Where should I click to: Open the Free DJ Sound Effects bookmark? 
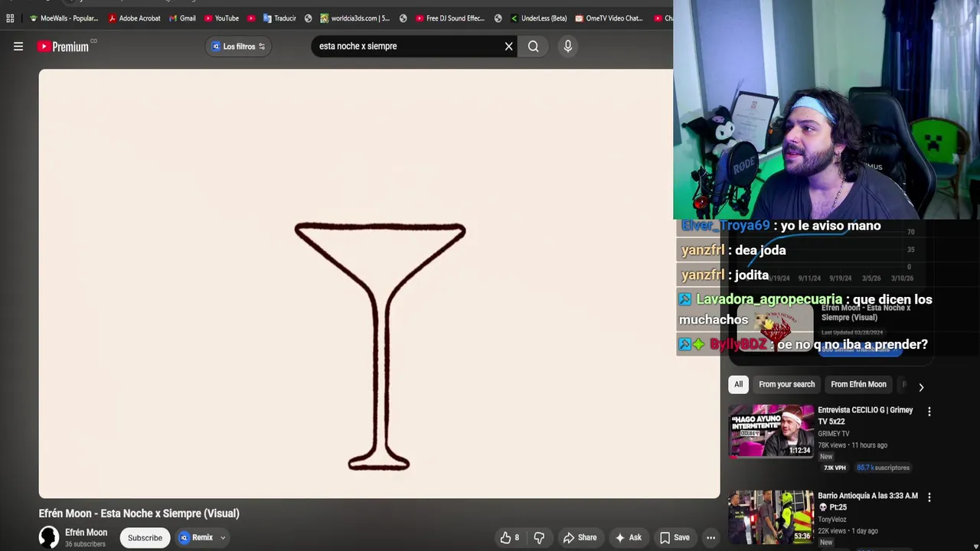[449, 18]
